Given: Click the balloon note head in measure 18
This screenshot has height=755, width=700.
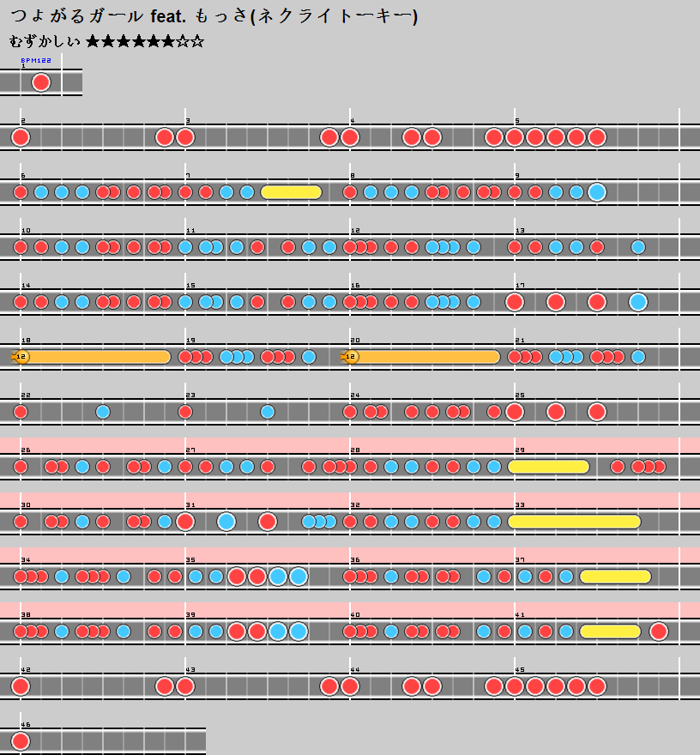Looking at the screenshot, I should 21,357.
